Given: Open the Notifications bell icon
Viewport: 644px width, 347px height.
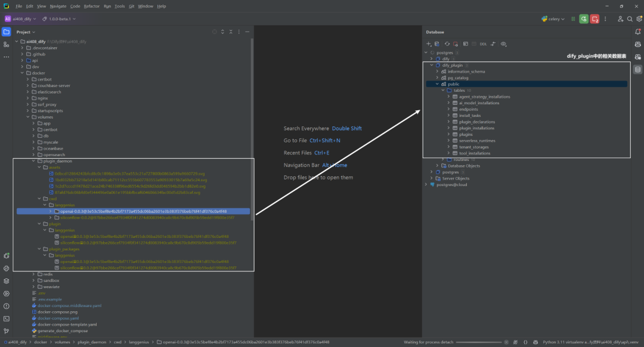Looking at the screenshot, I should 637,32.
